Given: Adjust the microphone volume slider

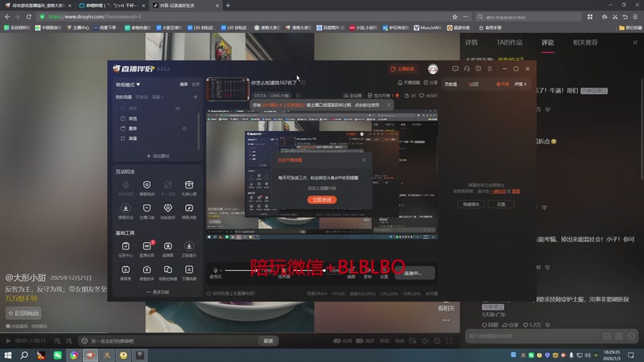Looking at the screenshot, I should coord(240,270).
